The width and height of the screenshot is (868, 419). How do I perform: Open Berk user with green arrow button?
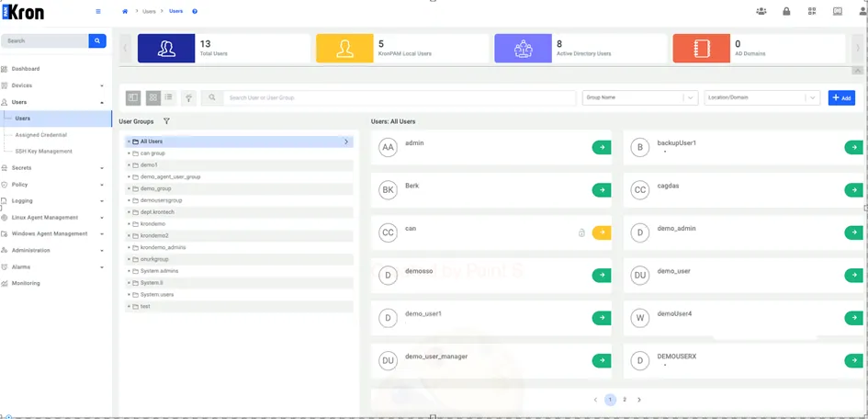click(x=602, y=190)
